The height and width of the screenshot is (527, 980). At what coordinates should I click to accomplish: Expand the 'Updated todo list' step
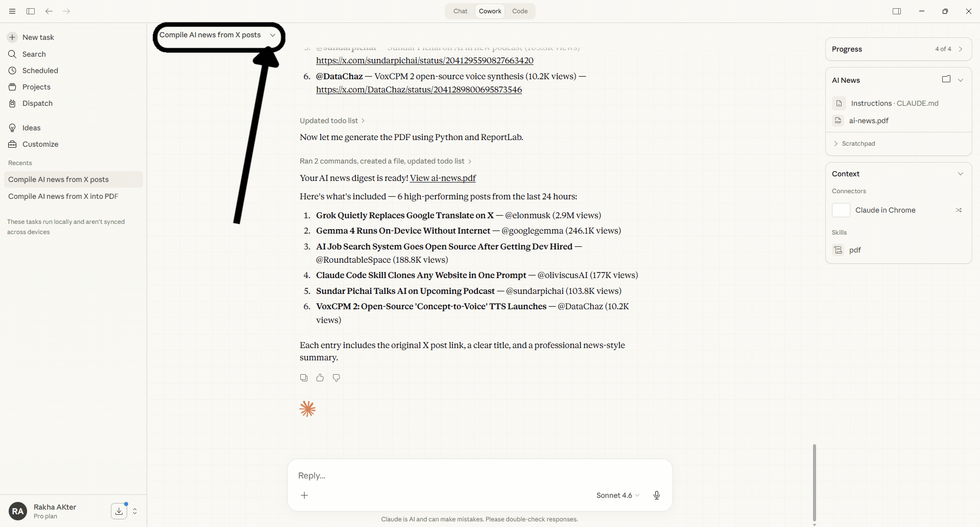pyautogui.click(x=332, y=121)
